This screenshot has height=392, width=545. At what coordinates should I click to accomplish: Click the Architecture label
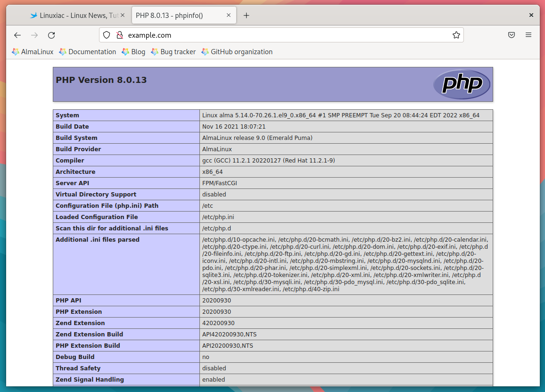[75, 172]
